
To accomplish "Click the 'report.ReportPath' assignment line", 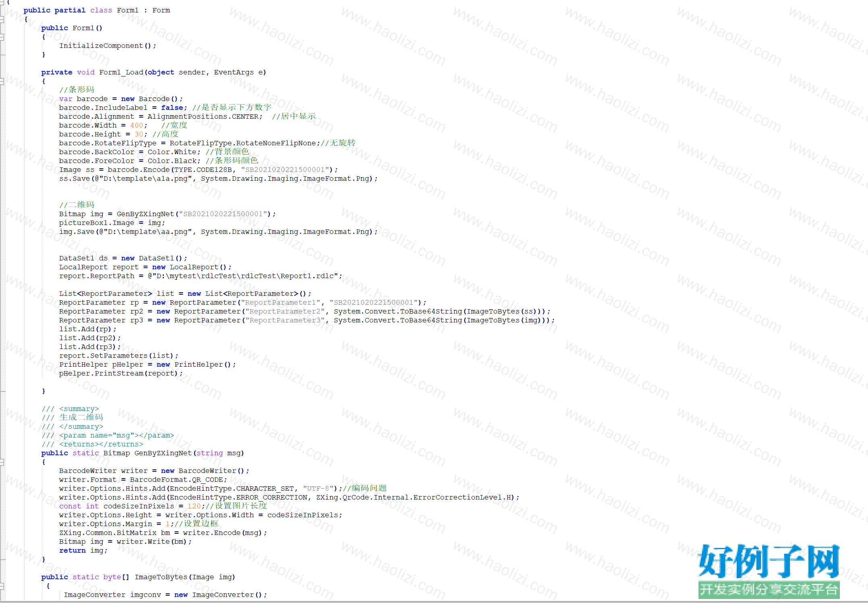I will point(200,276).
